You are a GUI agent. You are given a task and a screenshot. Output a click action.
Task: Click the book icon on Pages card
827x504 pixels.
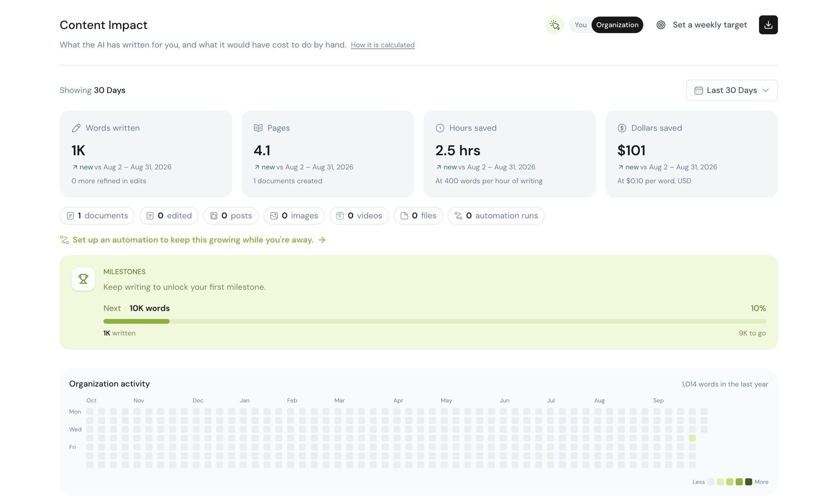point(258,128)
